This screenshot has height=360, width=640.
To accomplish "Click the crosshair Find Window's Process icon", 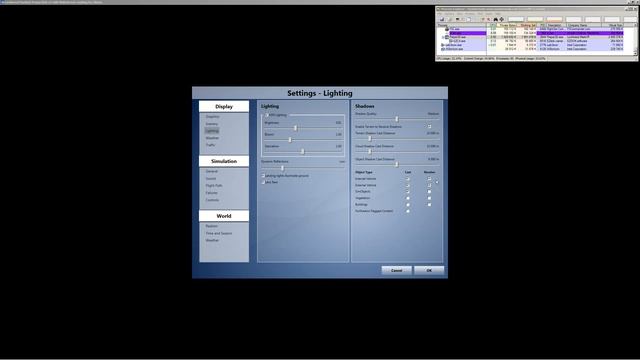I will [x=502, y=19].
